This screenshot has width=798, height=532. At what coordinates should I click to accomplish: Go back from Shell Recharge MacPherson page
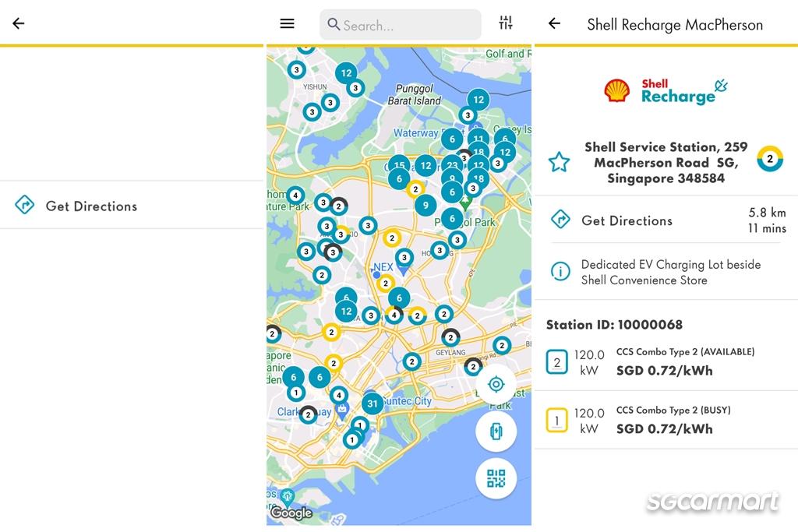tap(554, 24)
